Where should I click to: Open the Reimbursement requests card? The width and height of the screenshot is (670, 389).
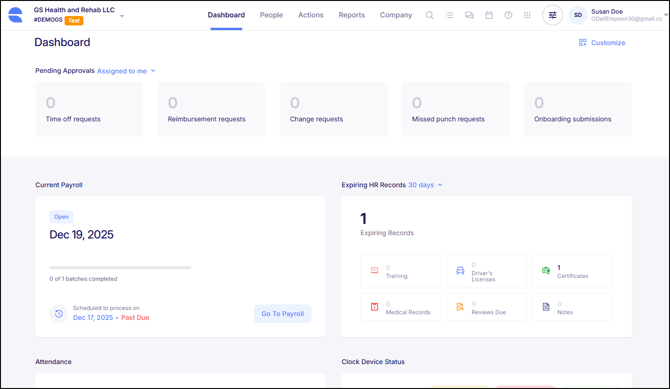211,109
